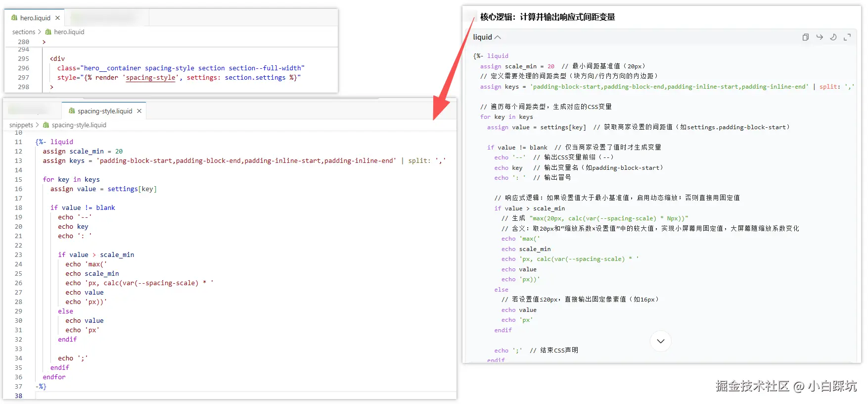Click line number 280 in sticky scroll header

(23, 42)
